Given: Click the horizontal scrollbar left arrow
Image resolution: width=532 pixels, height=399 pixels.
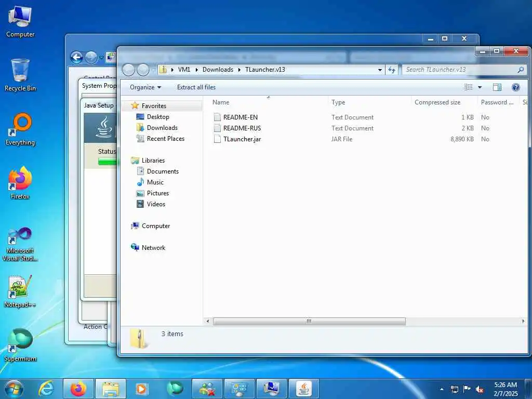Looking at the screenshot, I should point(208,321).
